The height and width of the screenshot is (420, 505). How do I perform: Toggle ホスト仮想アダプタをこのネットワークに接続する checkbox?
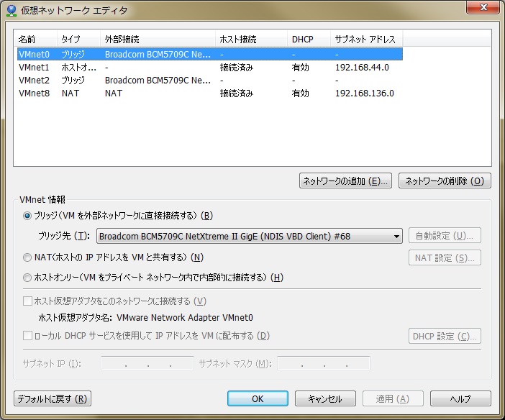pyautogui.click(x=28, y=301)
